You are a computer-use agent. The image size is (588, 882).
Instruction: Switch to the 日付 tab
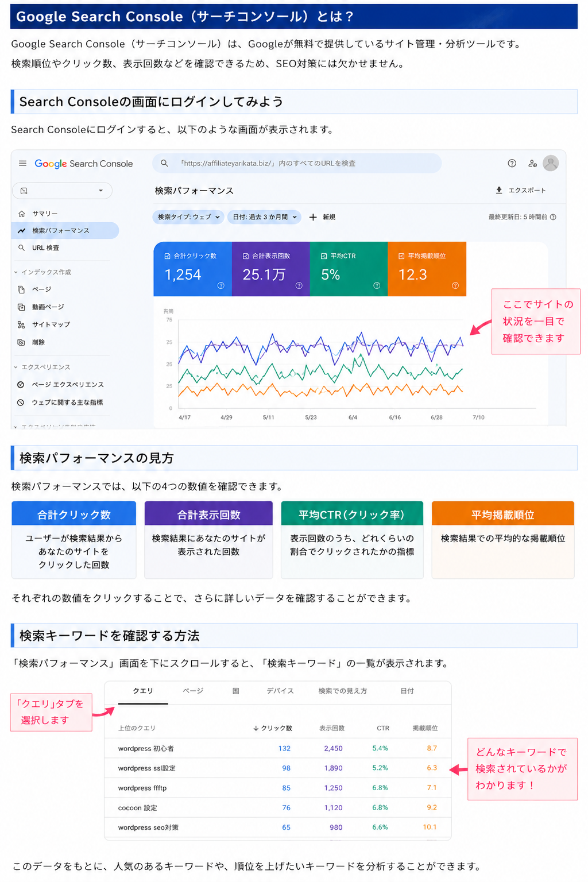point(407,691)
